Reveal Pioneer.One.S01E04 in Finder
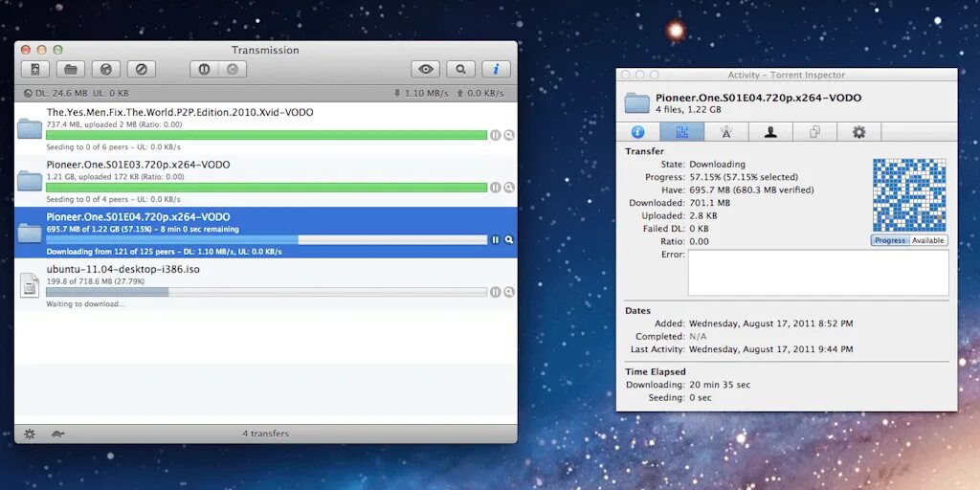 click(x=509, y=239)
